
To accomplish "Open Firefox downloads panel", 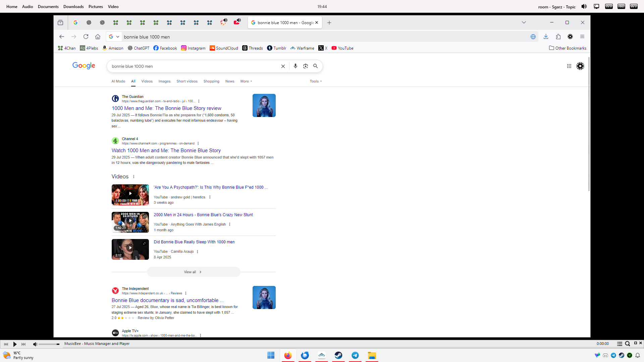I will 546,37.
